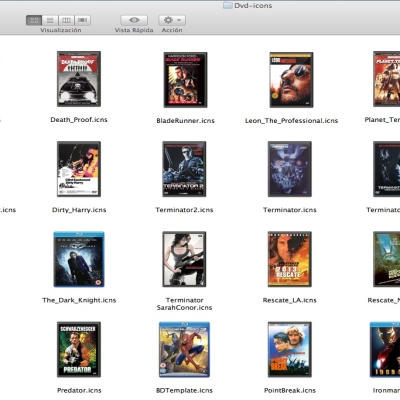400x400 pixels.
Task: Click the Death_Proof.icns file name
Action: [x=79, y=120]
